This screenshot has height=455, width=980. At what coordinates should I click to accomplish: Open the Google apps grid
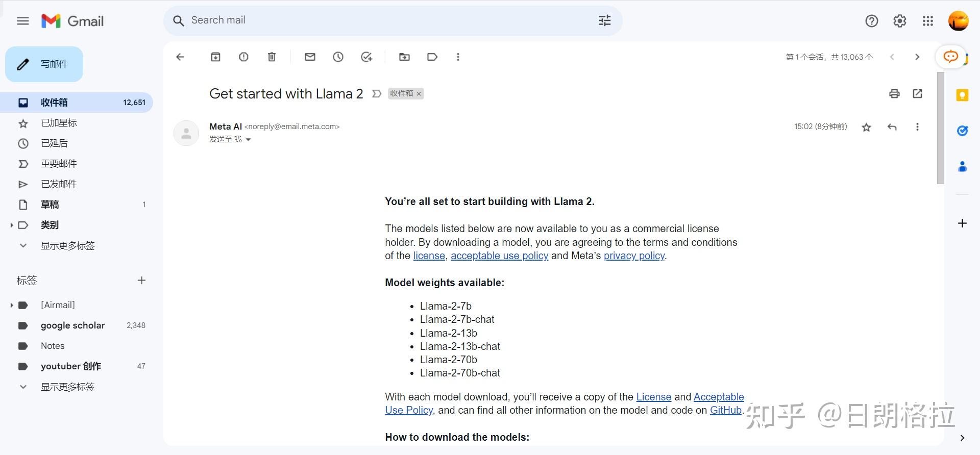pyautogui.click(x=928, y=21)
